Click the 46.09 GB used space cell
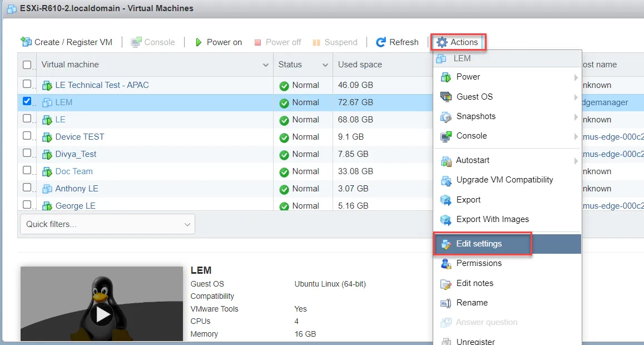The width and height of the screenshot is (644, 345). (x=356, y=86)
